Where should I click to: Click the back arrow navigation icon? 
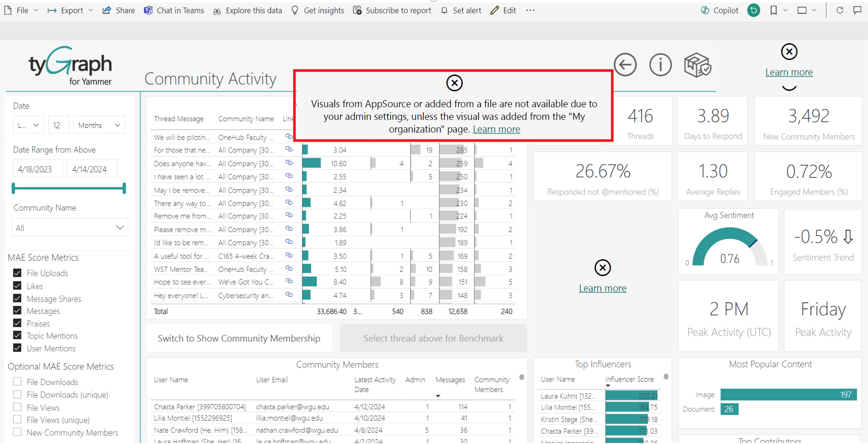pos(625,65)
